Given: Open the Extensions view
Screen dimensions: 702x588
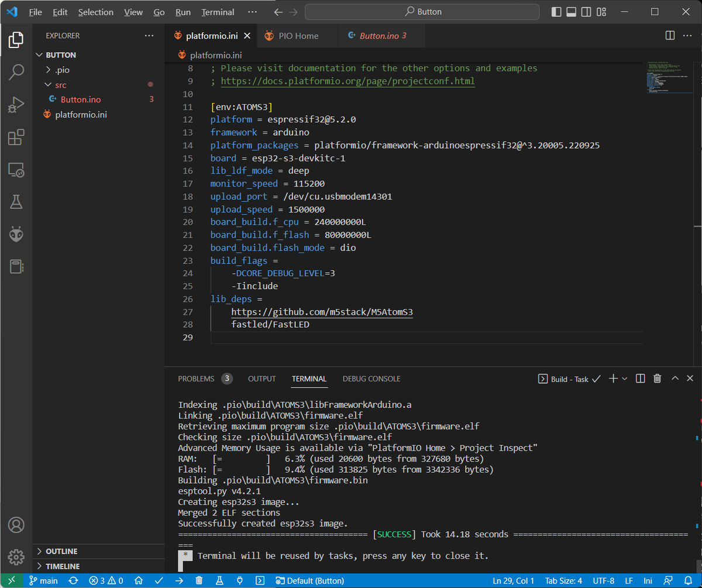Looking at the screenshot, I should pyautogui.click(x=16, y=137).
